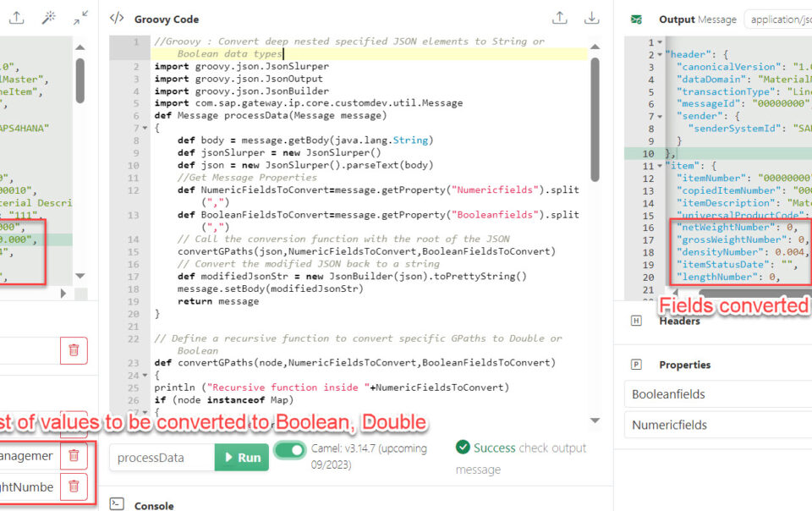Collapse the fold at line 1 in Output Message

(x=660, y=42)
